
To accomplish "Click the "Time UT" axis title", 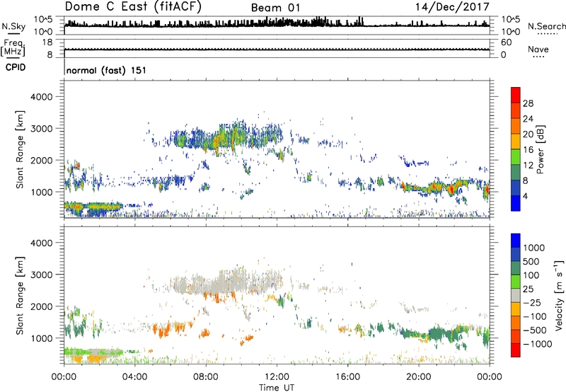I will point(277,387).
